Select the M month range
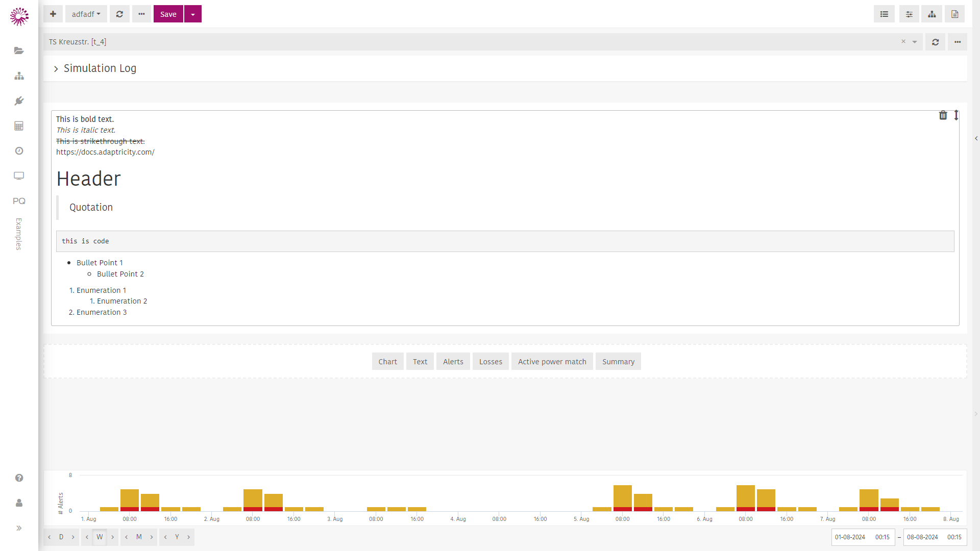Viewport: 980px width, 551px height. (x=139, y=537)
